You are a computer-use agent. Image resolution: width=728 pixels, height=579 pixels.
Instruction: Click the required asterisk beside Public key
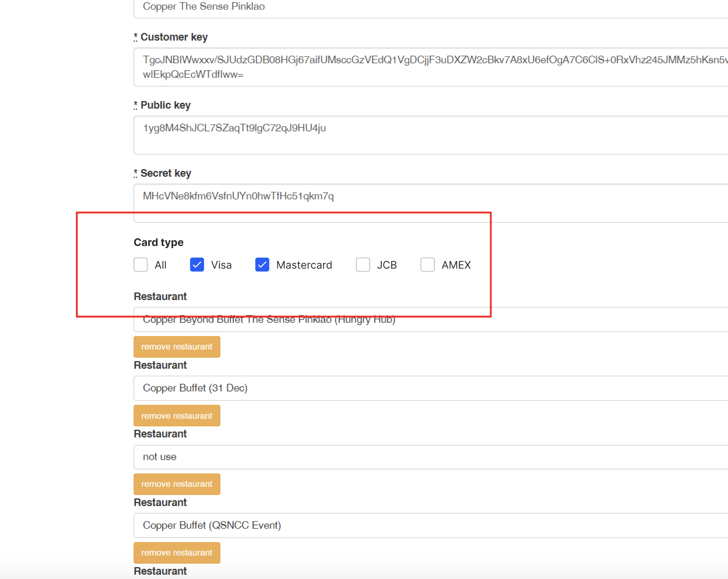(x=135, y=105)
